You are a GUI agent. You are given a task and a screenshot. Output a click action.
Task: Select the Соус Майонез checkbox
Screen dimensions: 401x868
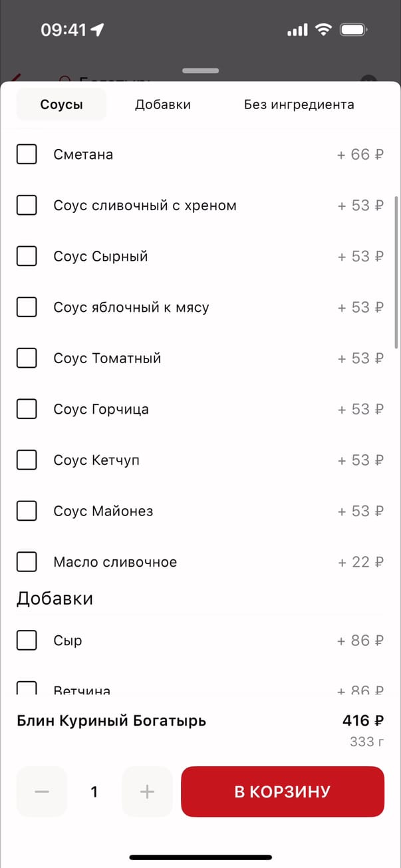27,511
